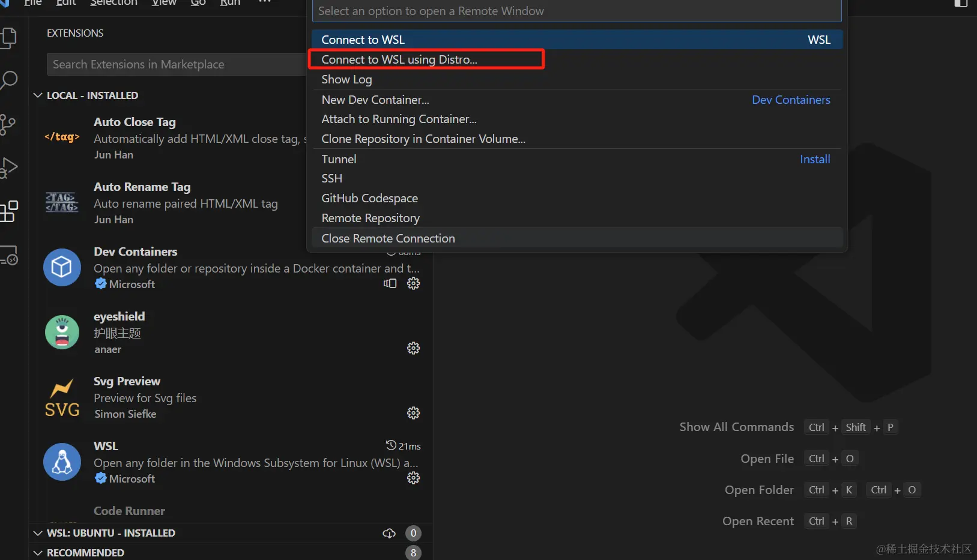Choose Clone Repository in Container Volume...
This screenshot has width=977, height=560.
click(x=577, y=139)
